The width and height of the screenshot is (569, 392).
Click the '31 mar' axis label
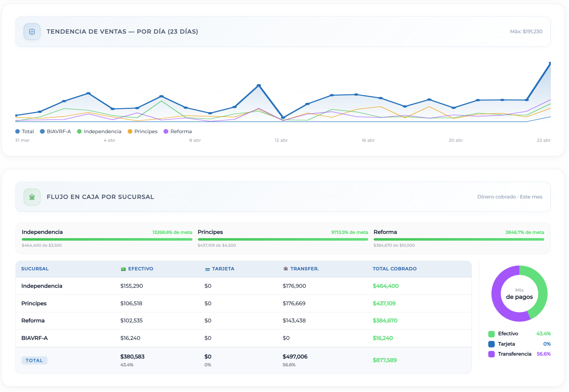pyautogui.click(x=23, y=140)
